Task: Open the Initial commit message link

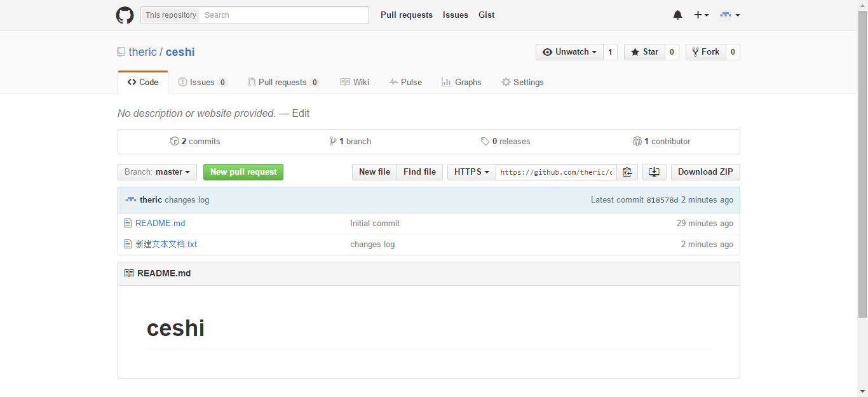Action: click(375, 224)
